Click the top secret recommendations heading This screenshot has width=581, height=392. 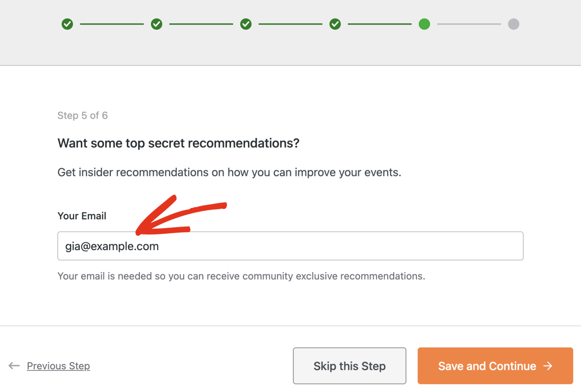[178, 143]
